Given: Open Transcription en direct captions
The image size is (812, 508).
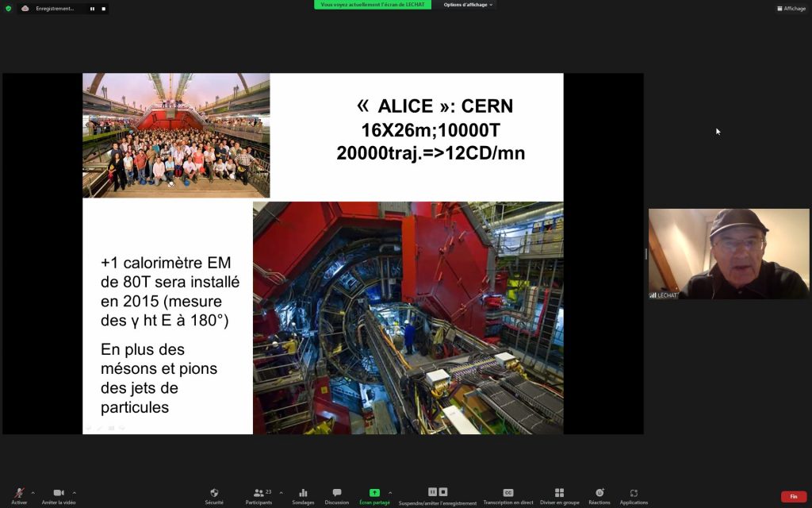Looking at the screenshot, I should (x=508, y=496).
